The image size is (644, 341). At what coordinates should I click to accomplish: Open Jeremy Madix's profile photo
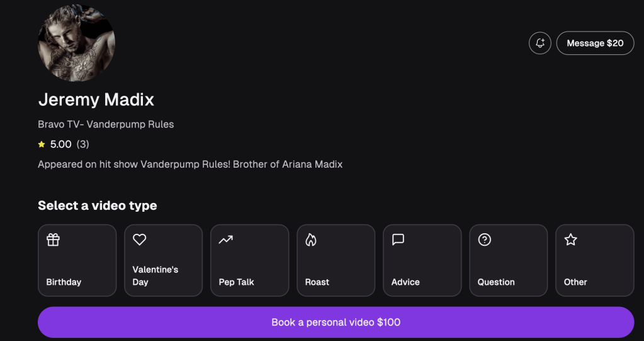point(77,43)
